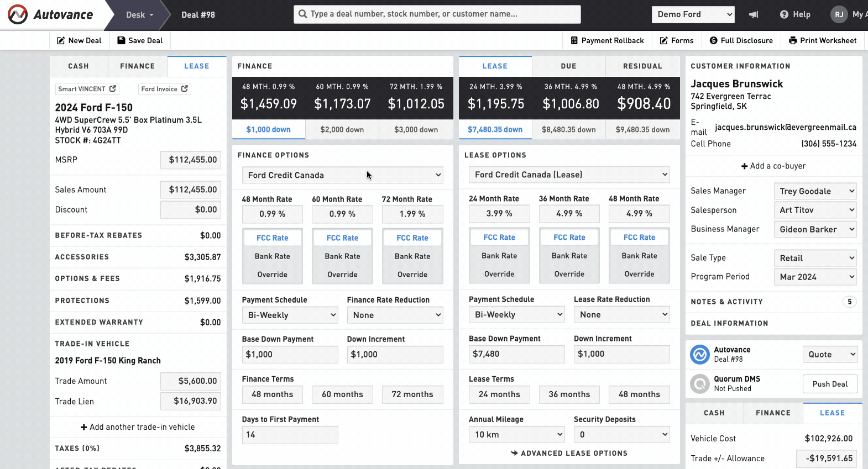Open Smart VINCENT external link icon

click(x=113, y=88)
